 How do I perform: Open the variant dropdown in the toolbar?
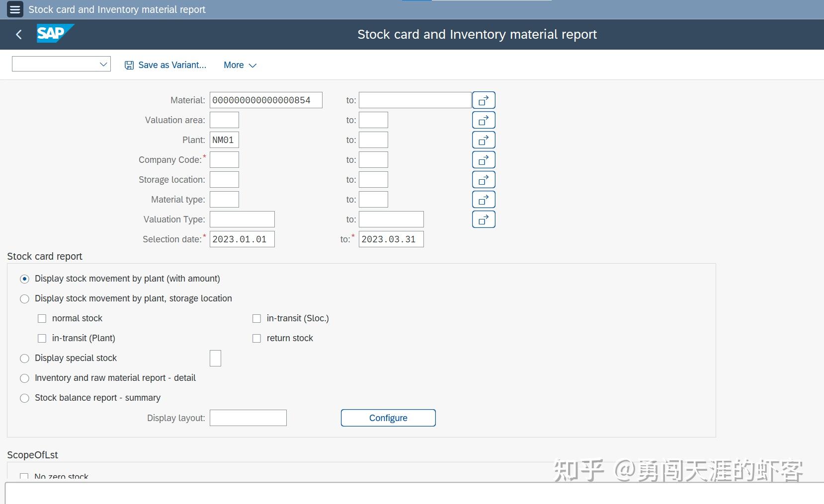[61, 64]
